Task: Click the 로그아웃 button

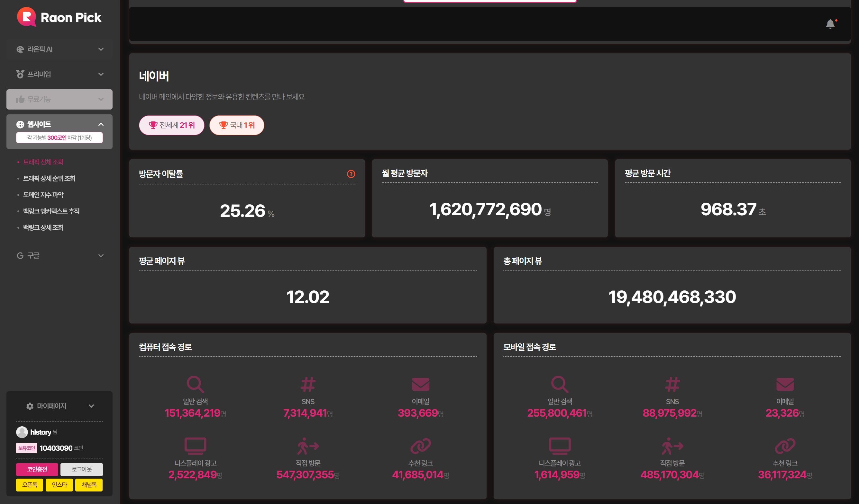Action: point(81,469)
